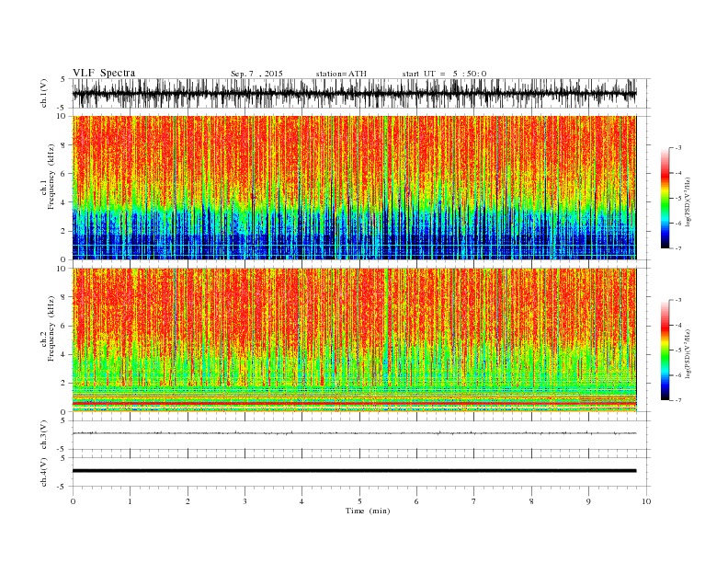Click the 'ch.4(V)' axis label
The height and width of the screenshot is (563, 728).
click(x=44, y=472)
